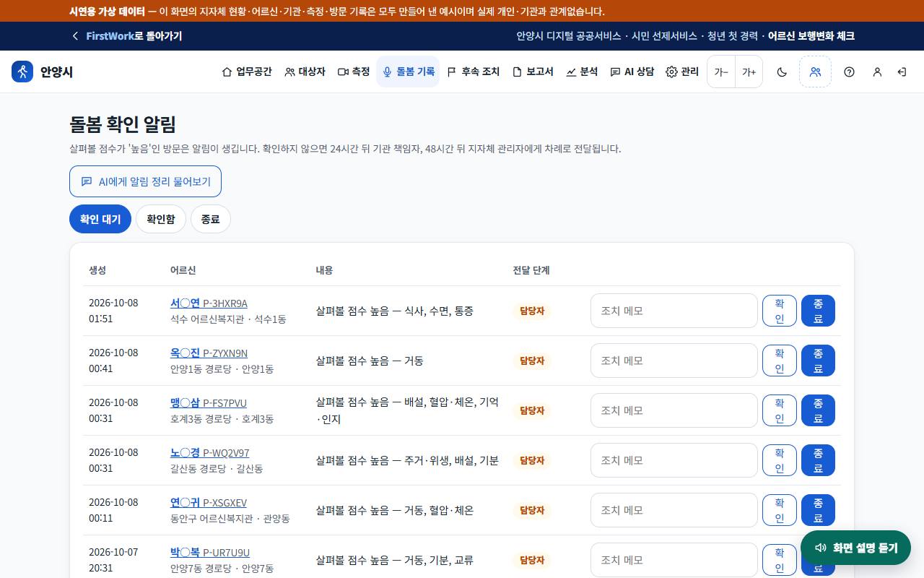Click the 안양시 walking-figure logo icon
The height and width of the screenshot is (578, 924).
(22, 72)
